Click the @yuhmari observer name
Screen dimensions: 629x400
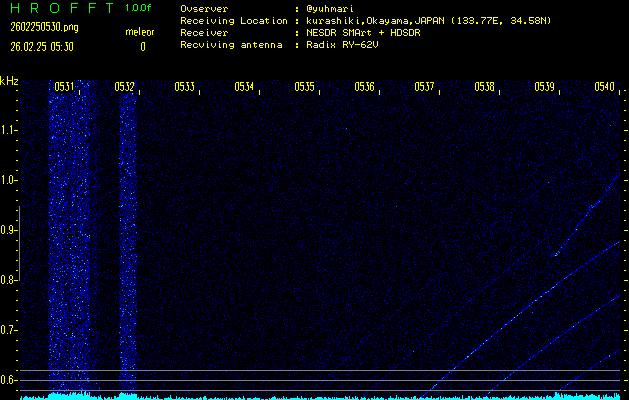[x=332, y=8]
